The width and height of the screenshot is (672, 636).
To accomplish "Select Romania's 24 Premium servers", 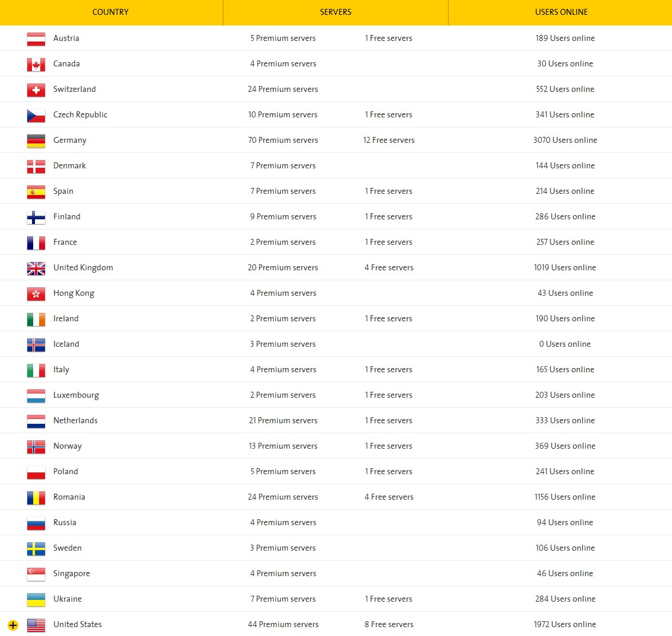I will coord(283,497).
